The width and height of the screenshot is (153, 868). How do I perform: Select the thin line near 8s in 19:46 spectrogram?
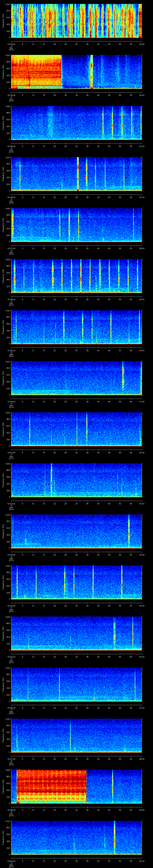(28, 684)
